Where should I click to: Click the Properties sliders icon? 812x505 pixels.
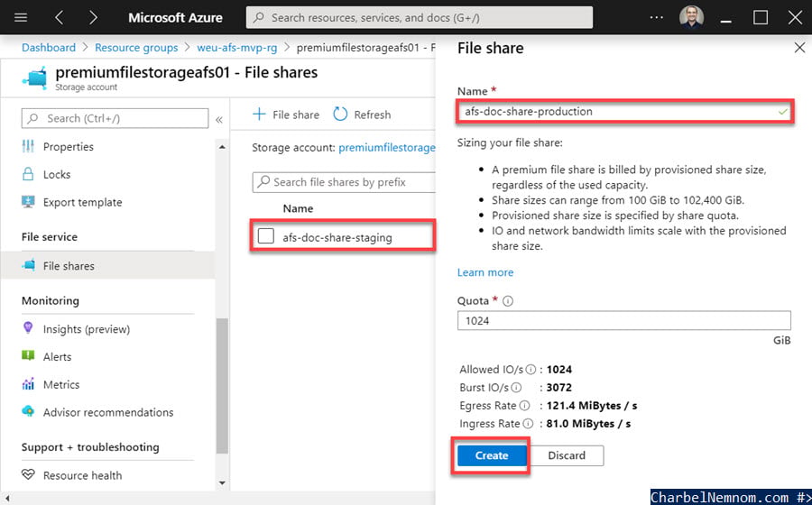coord(28,146)
